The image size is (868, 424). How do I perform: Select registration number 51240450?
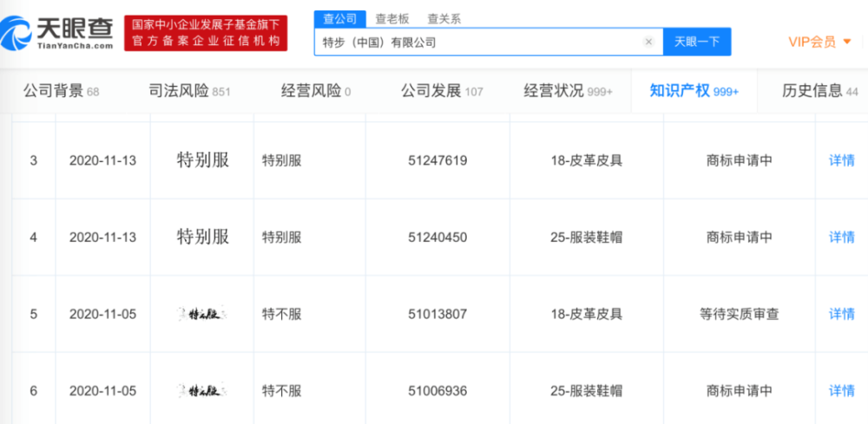coord(437,238)
